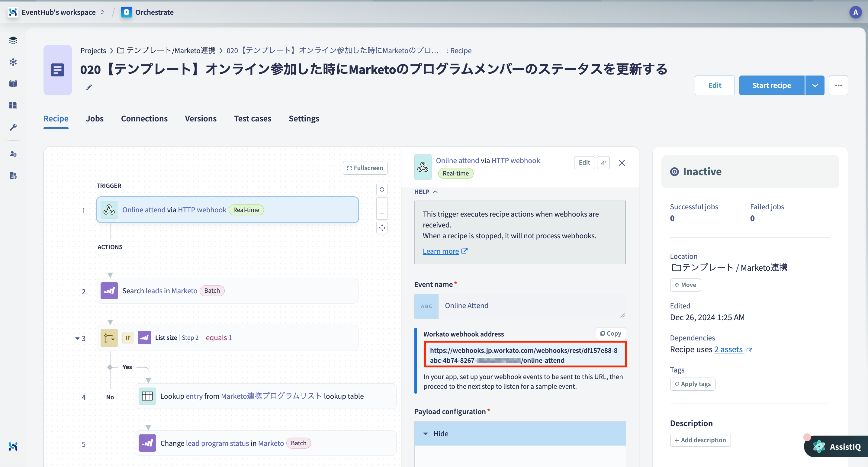Click the Orchestrate app icon in header
The width and height of the screenshot is (868, 467).
pyautogui.click(x=126, y=12)
